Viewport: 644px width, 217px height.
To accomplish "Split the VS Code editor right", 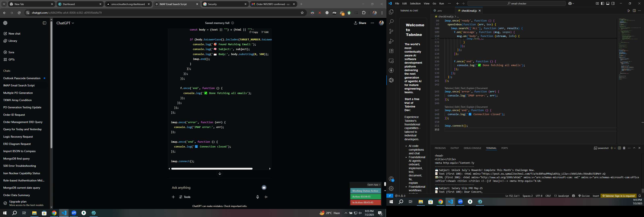I will (x=634, y=11).
